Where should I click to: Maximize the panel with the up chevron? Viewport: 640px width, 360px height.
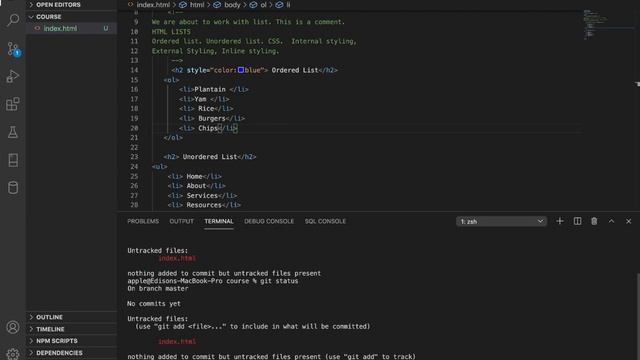coord(611,221)
